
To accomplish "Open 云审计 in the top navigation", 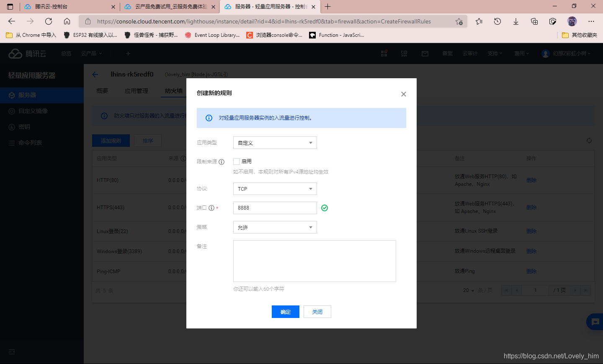I will tap(470, 54).
